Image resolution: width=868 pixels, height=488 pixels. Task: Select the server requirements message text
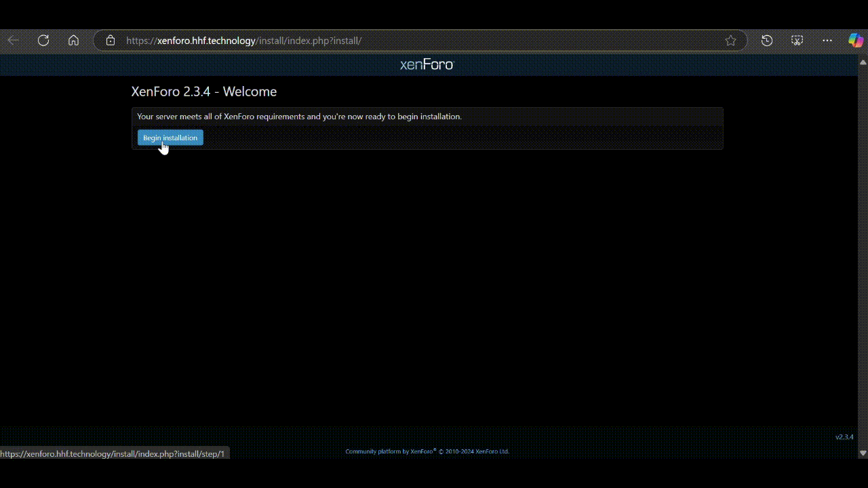pos(299,117)
